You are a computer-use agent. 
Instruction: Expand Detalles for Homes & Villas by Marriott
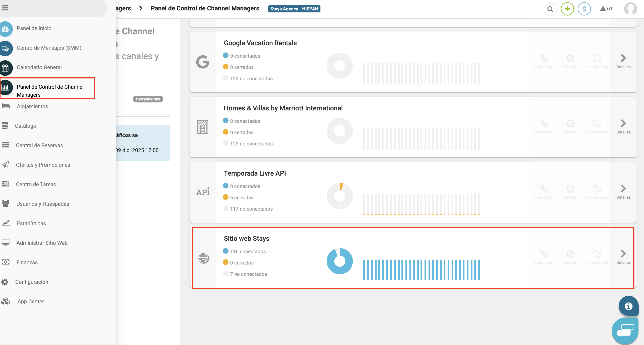click(623, 126)
